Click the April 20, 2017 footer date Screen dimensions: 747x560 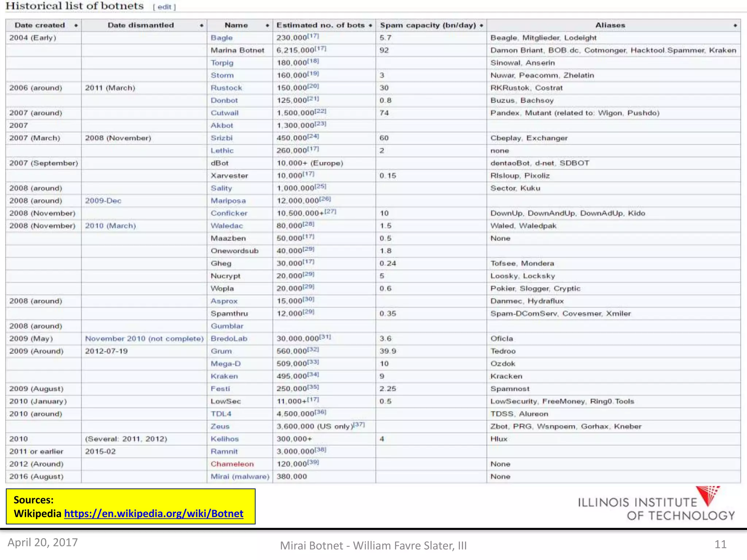(43, 542)
